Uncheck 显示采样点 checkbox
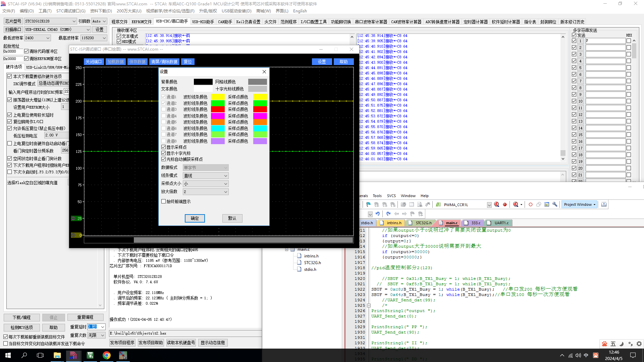The width and height of the screenshot is (644, 362). tap(164, 147)
